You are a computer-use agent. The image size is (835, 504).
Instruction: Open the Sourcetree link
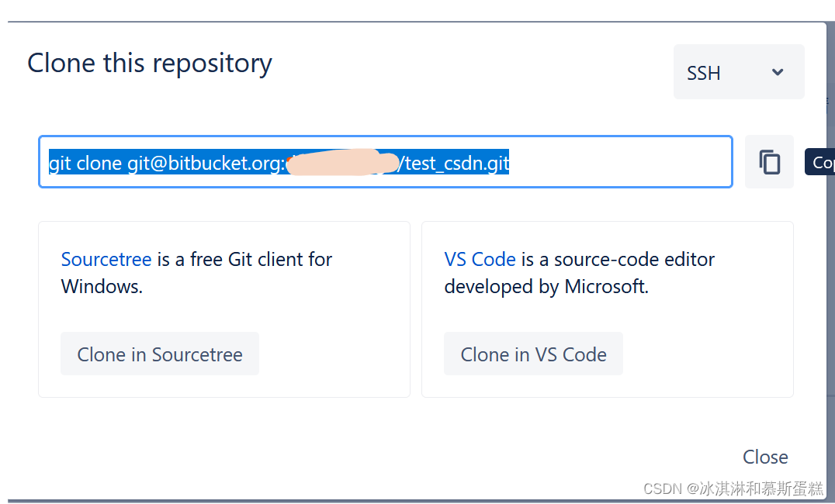coord(106,259)
